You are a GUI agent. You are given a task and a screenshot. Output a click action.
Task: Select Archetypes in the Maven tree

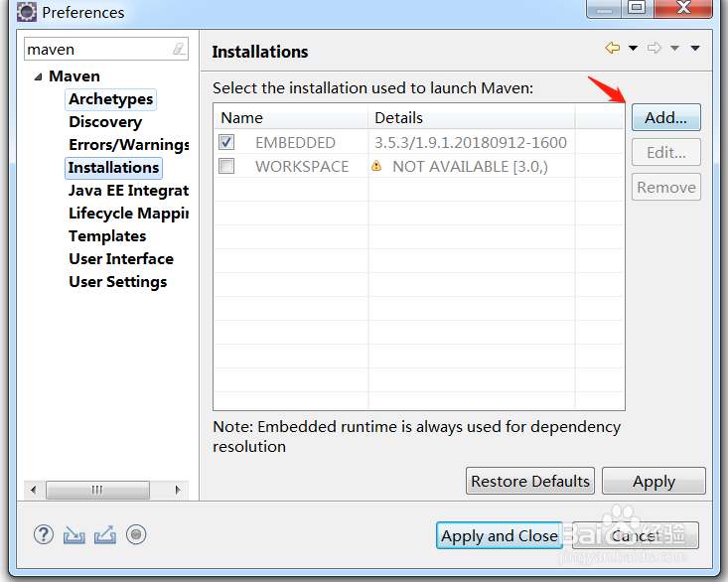point(111,99)
